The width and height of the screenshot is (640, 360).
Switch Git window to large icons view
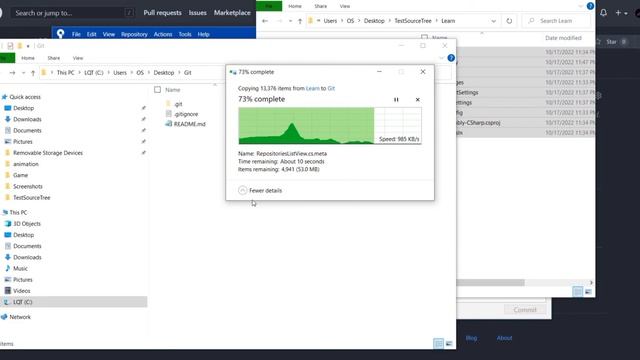[x=449, y=344]
